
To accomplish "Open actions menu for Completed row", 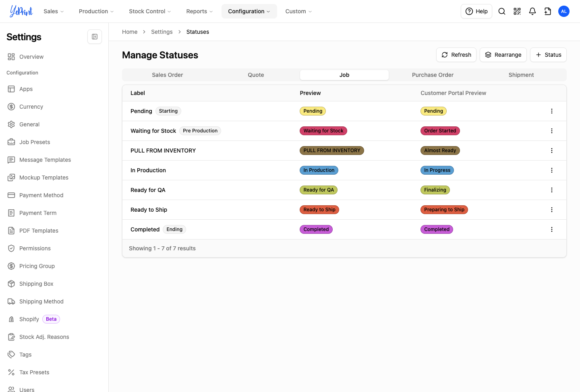I will (x=552, y=229).
